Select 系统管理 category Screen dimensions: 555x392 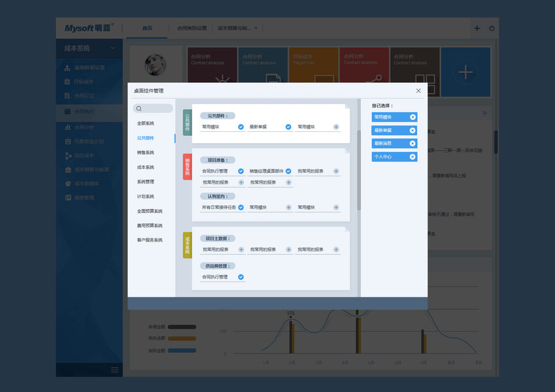[x=146, y=182]
